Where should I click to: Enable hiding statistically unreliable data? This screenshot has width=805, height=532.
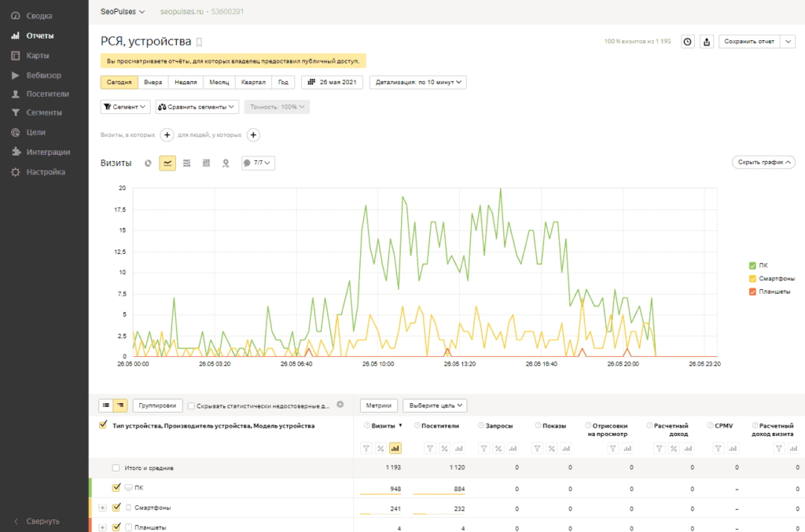tap(191, 405)
